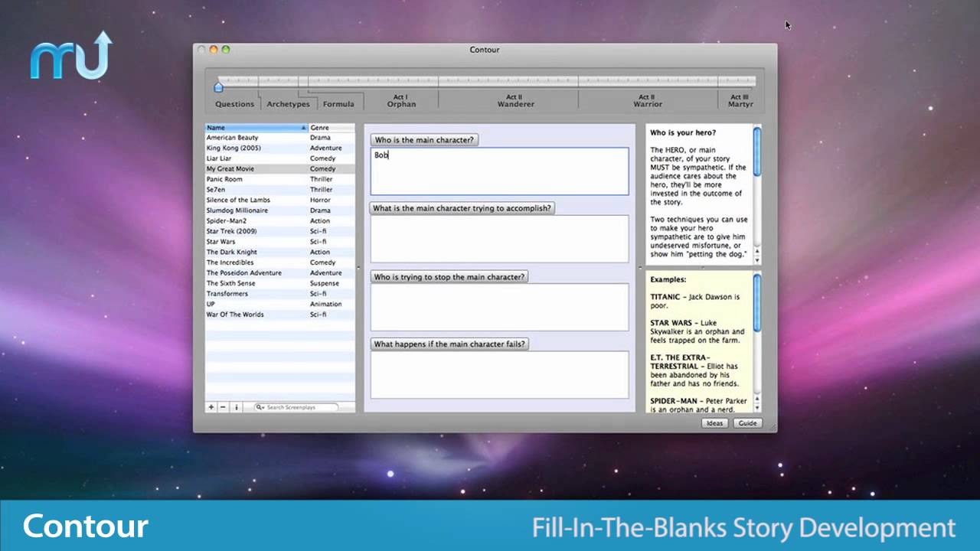Select Se7en in the screenplay list
This screenshot has height=551, width=980.
[280, 190]
